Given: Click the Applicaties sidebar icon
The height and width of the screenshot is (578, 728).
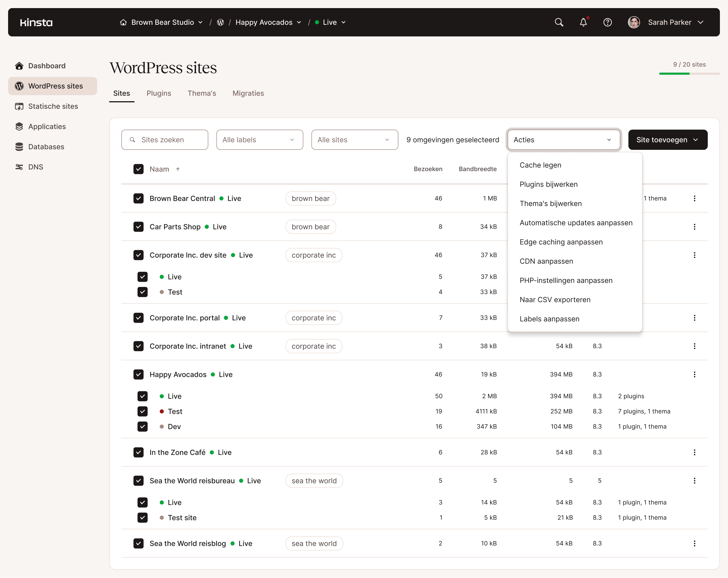Looking at the screenshot, I should click(x=19, y=126).
